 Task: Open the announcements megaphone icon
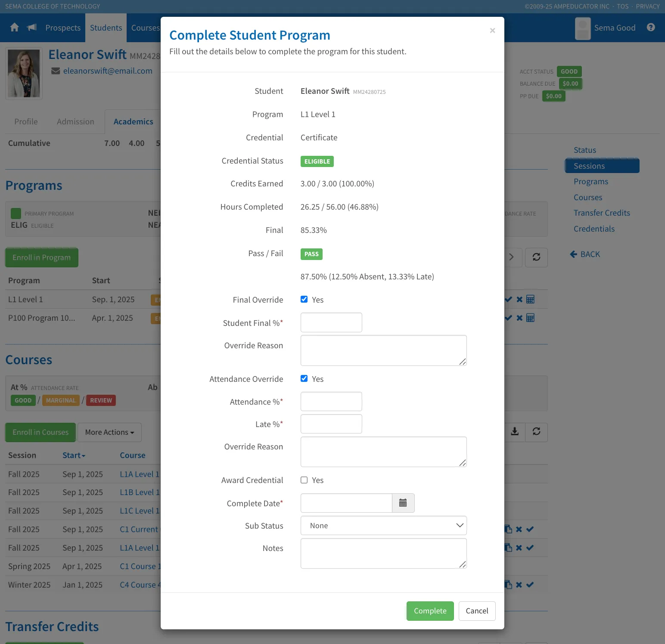point(32,28)
